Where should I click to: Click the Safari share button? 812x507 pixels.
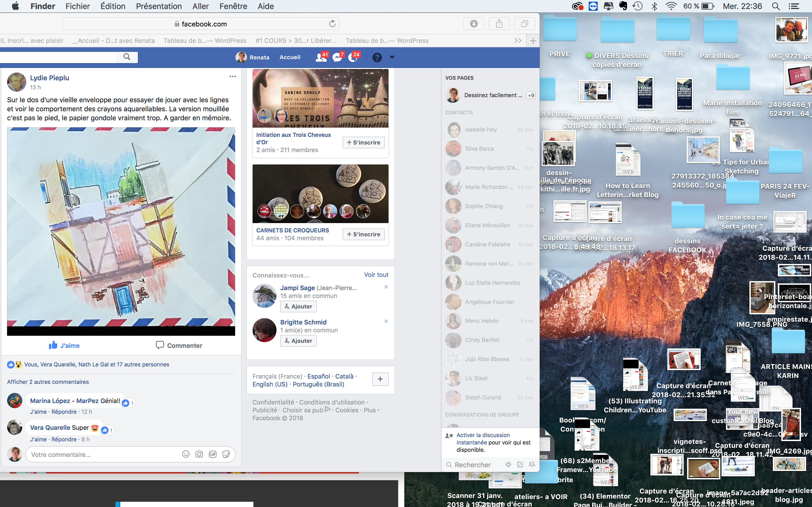point(499,24)
